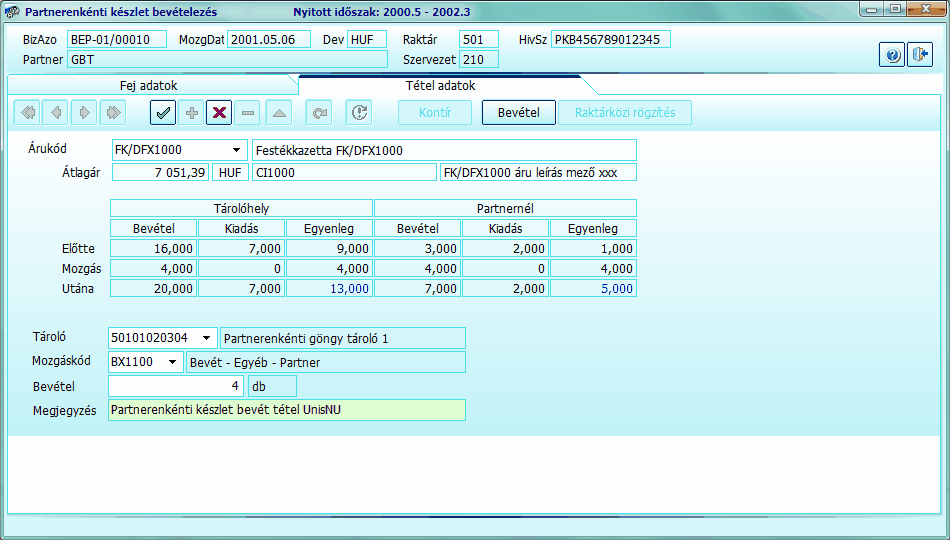The width and height of the screenshot is (950, 540).
Task: Click the MozgDat field 2001.05.06
Action: 269,40
